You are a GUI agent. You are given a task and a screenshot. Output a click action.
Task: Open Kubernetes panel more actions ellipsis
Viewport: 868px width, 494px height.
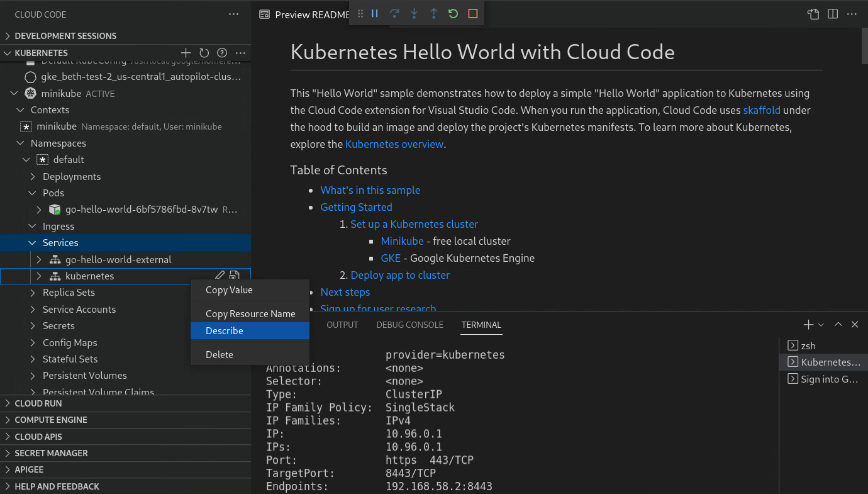240,53
